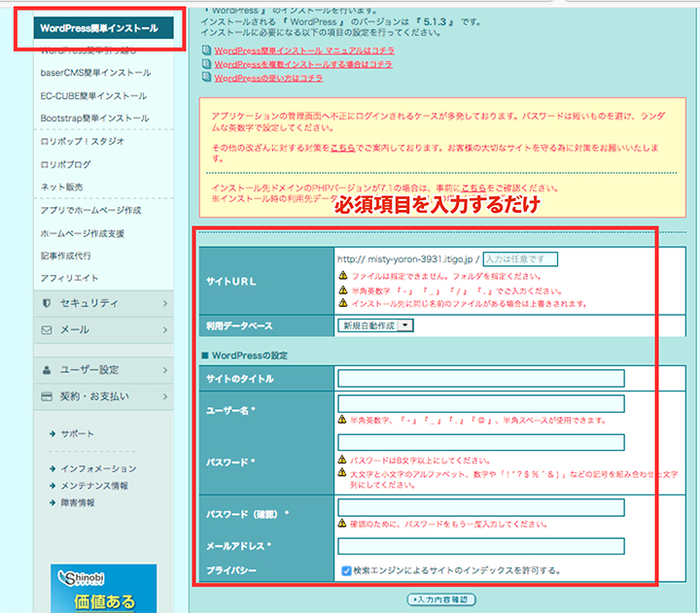The height and width of the screenshot is (613, 700).
Task: Click warning icon beside 確認のために note
Action: click(342, 524)
